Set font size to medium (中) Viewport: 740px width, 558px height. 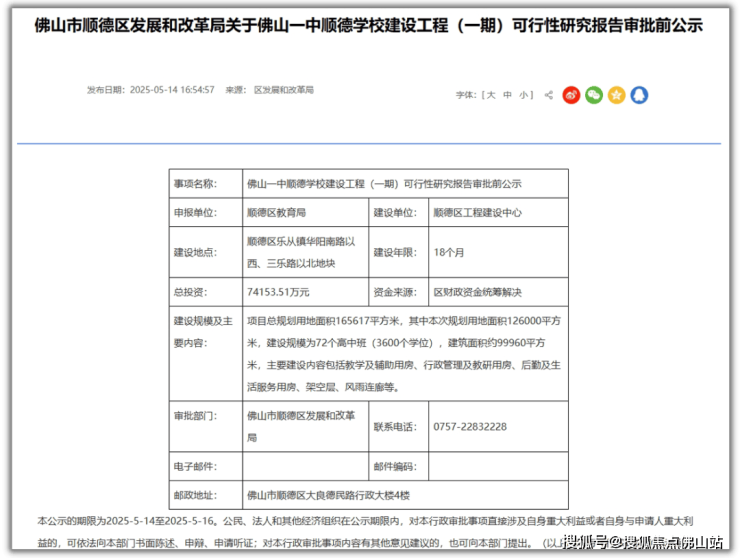[x=507, y=95]
